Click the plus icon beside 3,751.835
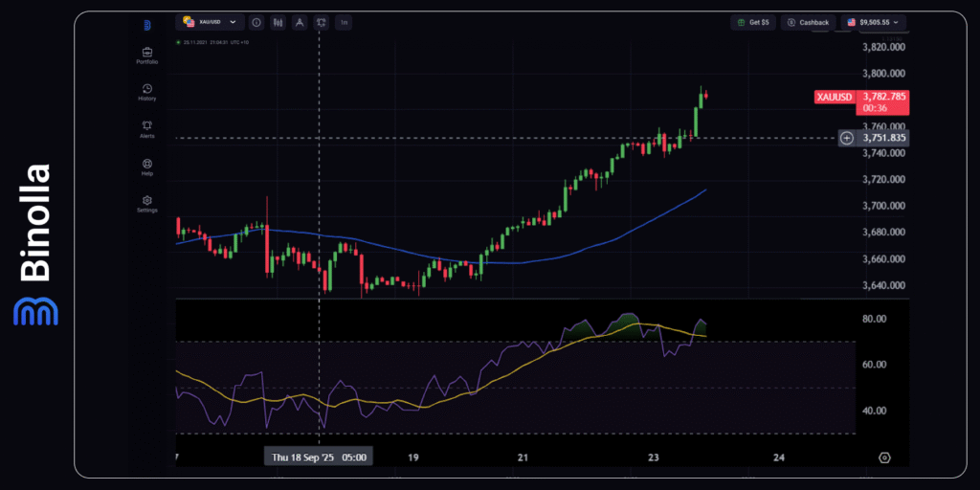The height and width of the screenshot is (490, 980). coord(847,138)
